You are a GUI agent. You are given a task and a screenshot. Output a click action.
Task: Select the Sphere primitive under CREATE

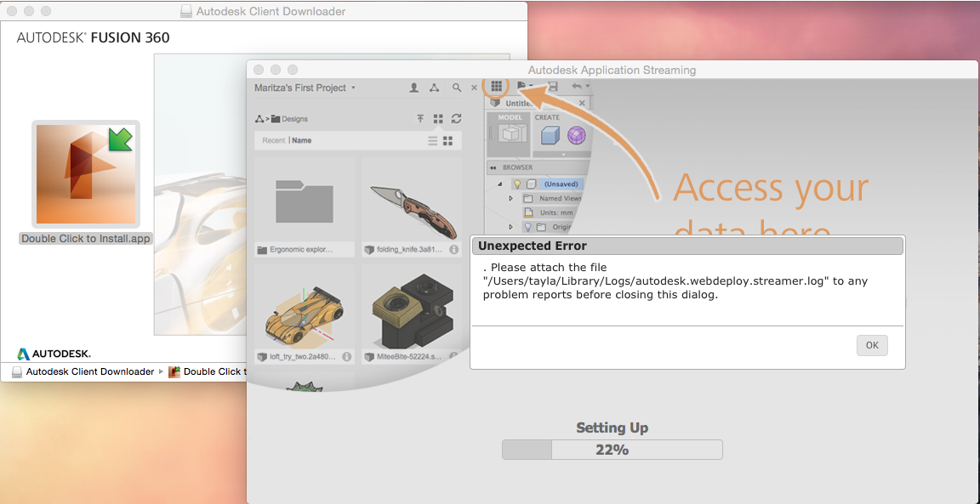coord(575,133)
